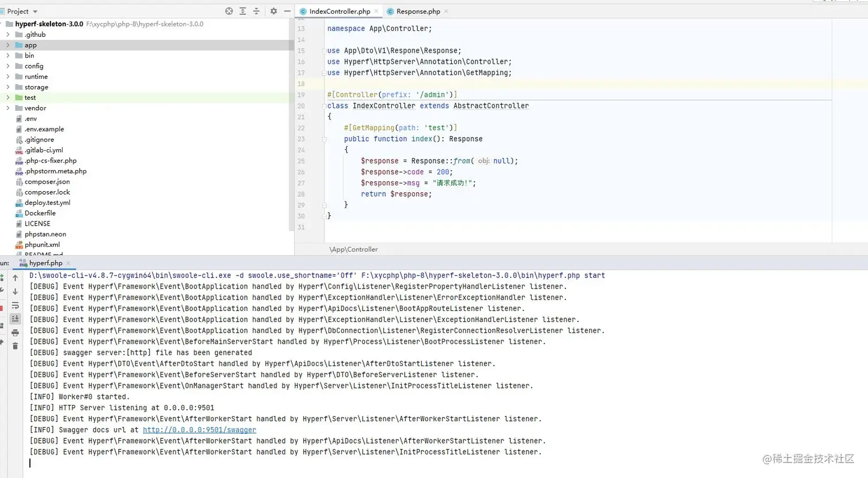Viewport: 868px width, 478px height.
Task: Click the Scroll Up arrow icon in Run console
Action: click(15, 278)
